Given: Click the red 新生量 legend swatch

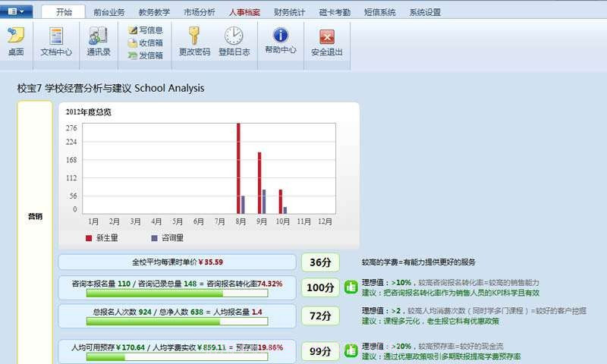Looking at the screenshot, I should pyautogui.click(x=89, y=238).
